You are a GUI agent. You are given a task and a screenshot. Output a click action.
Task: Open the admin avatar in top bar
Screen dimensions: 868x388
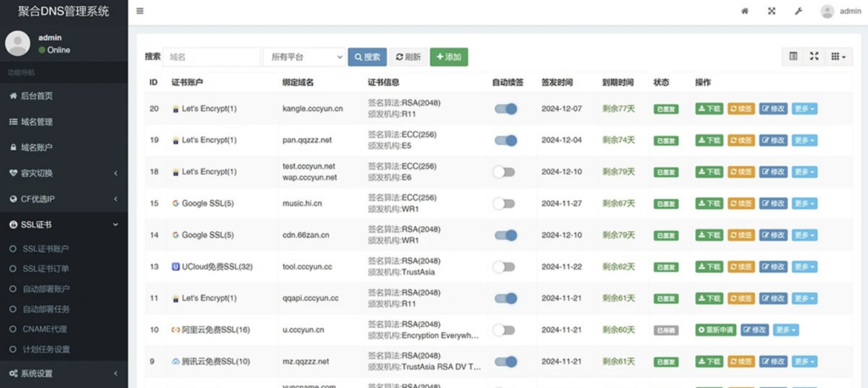pyautogui.click(x=827, y=11)
